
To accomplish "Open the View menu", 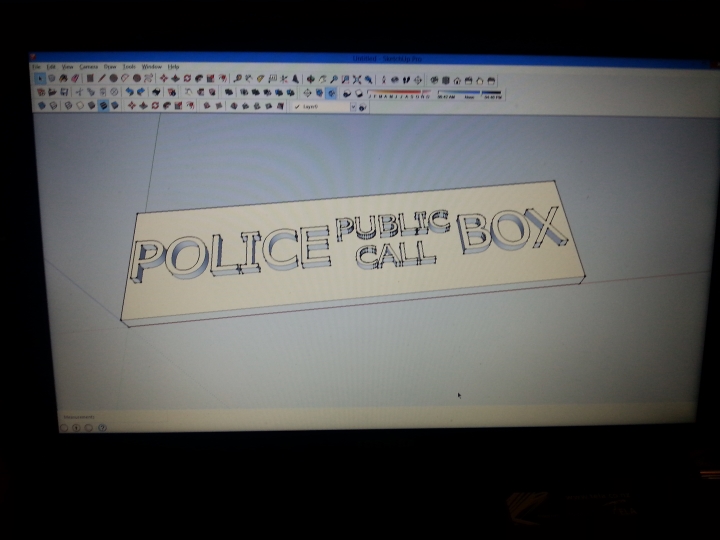I will (x=68, y=67).
